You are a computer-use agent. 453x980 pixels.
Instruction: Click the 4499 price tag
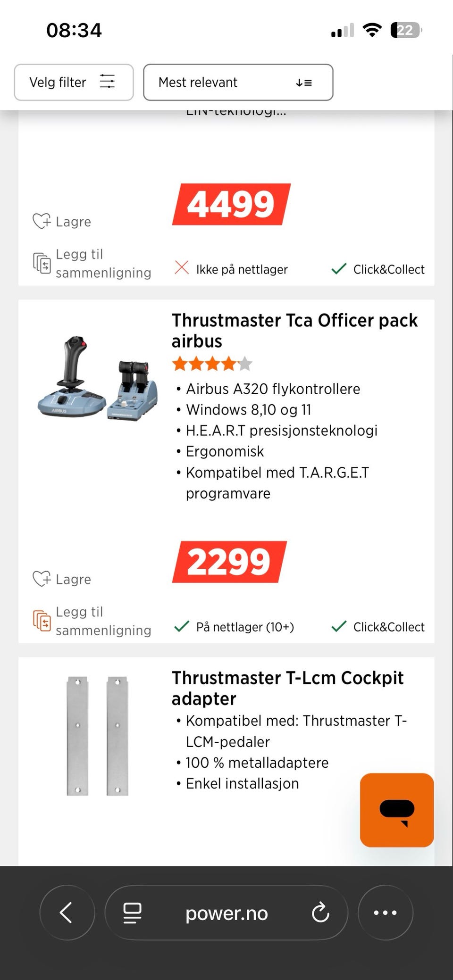click(x=231, y=204)
